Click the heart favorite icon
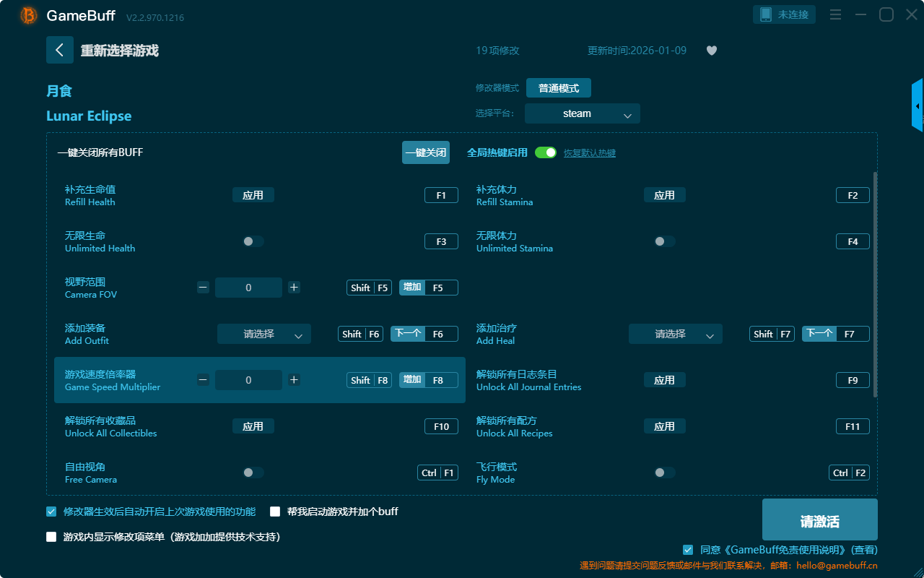This screenshot has height=578, width=924. tap(711, 51)
